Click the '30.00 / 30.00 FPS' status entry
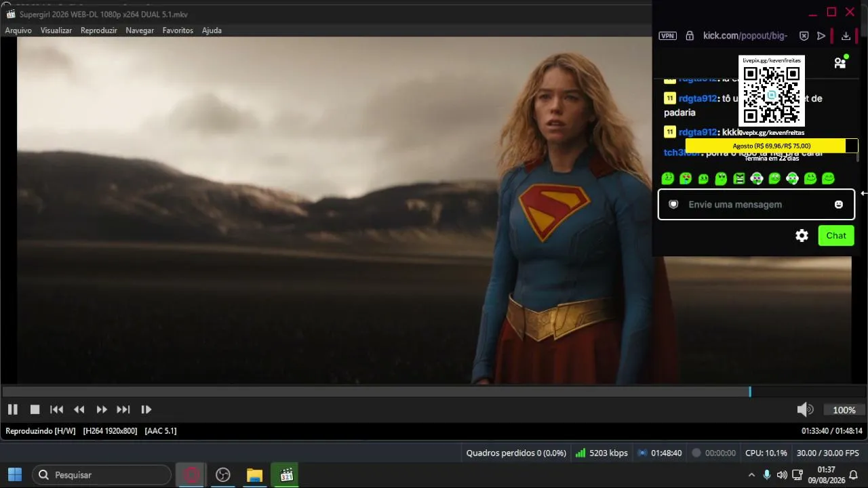The height and width of the screenshot is (488, 868). pos(828,453)
